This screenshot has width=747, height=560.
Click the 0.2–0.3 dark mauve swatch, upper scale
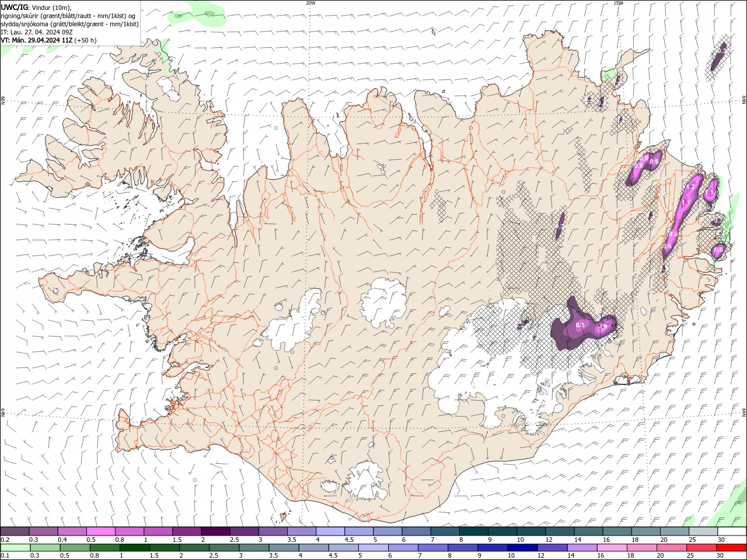(x=15, y=531)
